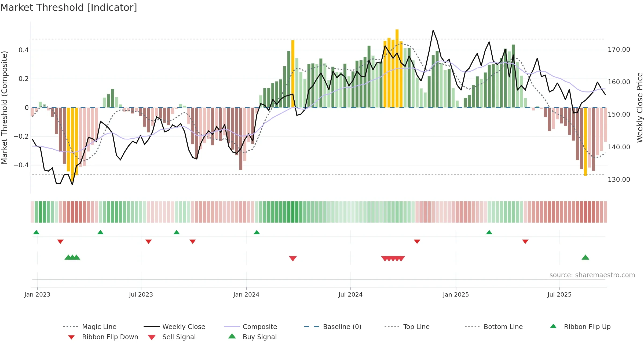Click the Jan 2023 x-axis label
The image size is (644, 362).
[x=37, y=295]
